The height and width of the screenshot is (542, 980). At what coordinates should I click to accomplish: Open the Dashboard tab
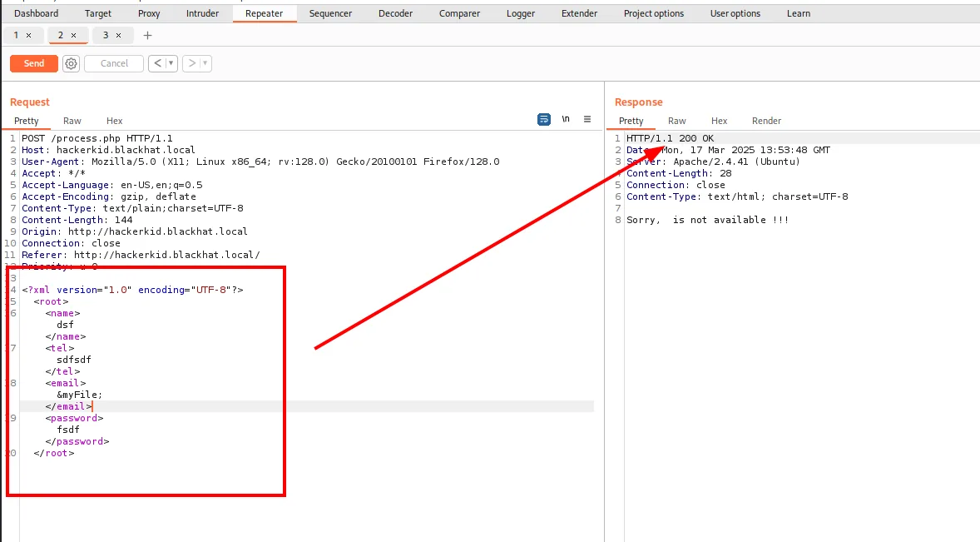pos(37,13)
